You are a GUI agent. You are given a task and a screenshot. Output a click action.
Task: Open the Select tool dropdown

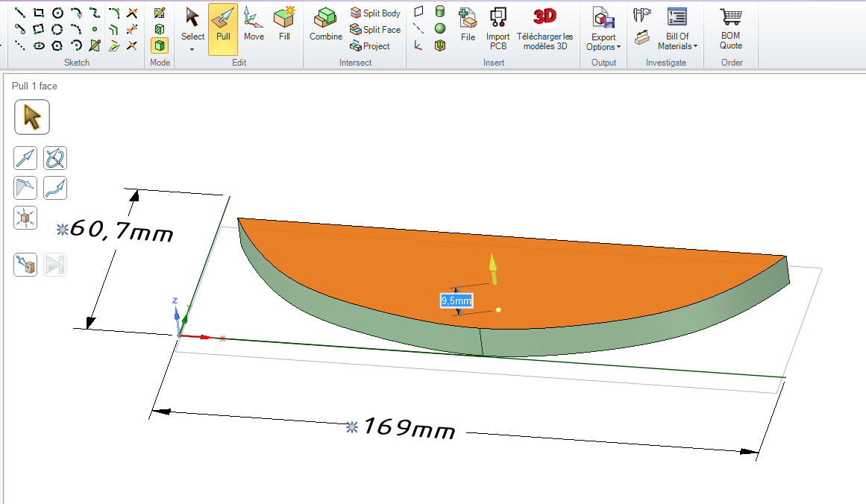click(192, 48)
